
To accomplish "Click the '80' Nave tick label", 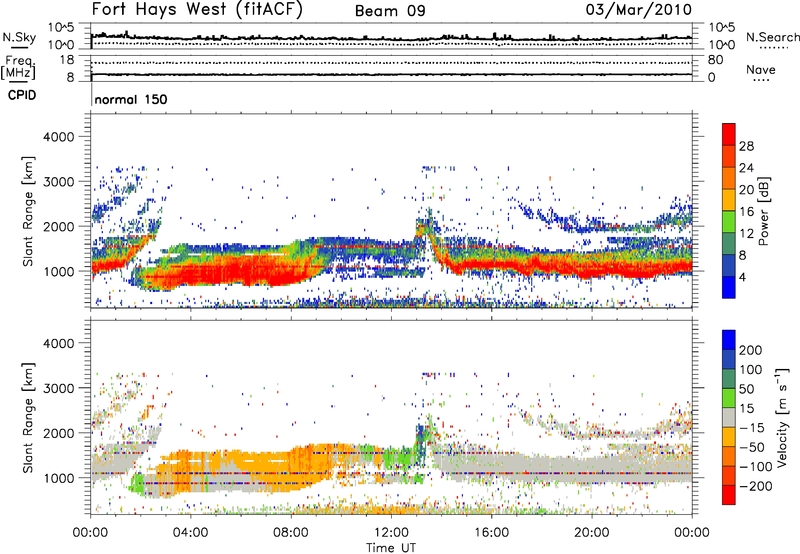I will tap(715, 60).
